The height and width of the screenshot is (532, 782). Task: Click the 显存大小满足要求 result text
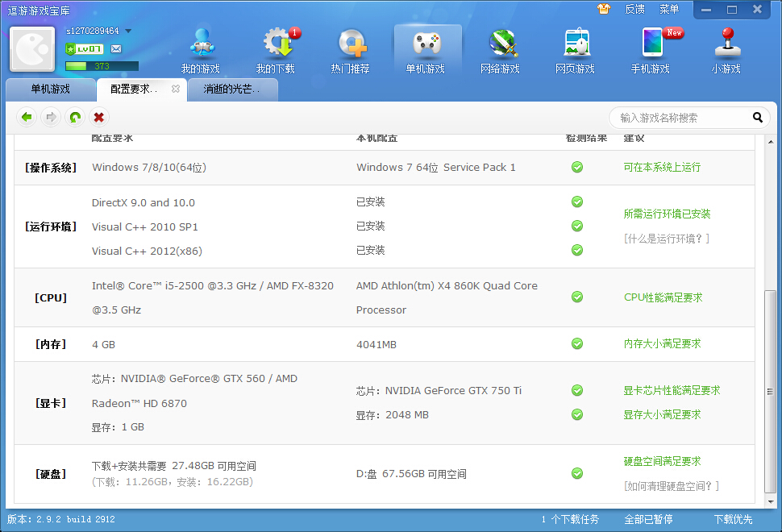[x=662, y=414]
